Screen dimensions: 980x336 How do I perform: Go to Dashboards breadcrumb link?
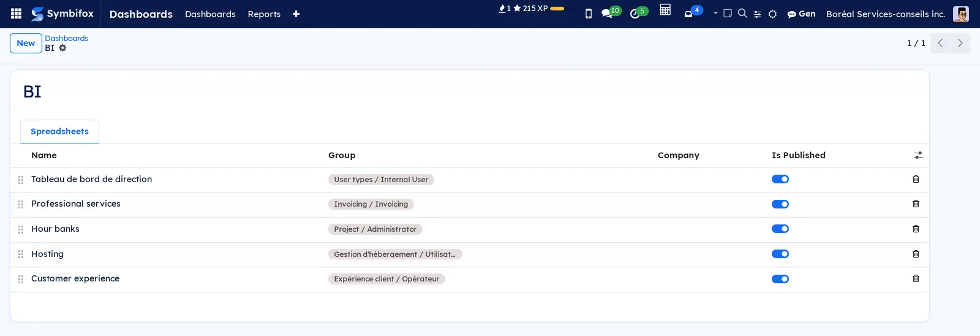[x=66, y=38]
